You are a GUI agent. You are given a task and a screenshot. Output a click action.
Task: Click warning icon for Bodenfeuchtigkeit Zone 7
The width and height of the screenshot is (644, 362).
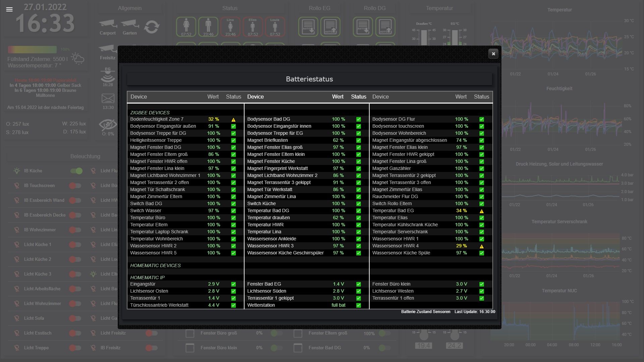click(233, 120)
